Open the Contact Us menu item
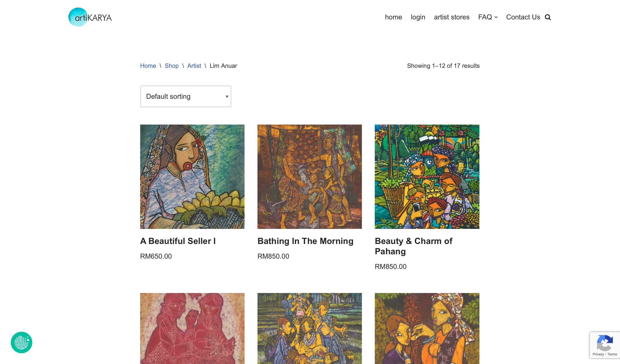 point(523,17)
